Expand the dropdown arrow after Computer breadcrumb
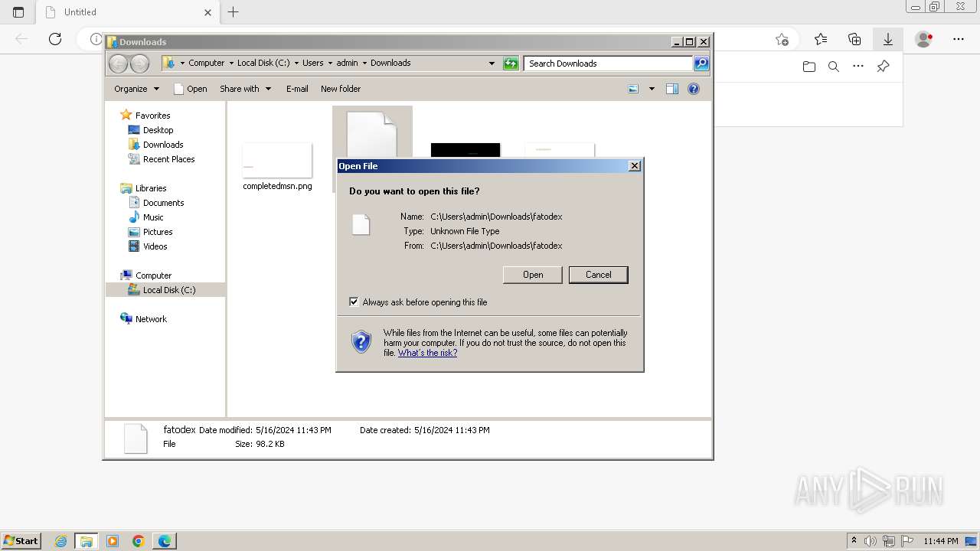The width and height of the screenshot is (980, 551). tap(231, 63)
